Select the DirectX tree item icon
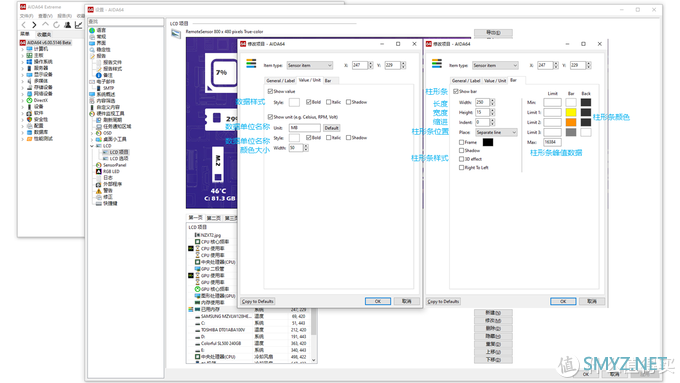 click(x=29, y=100)
